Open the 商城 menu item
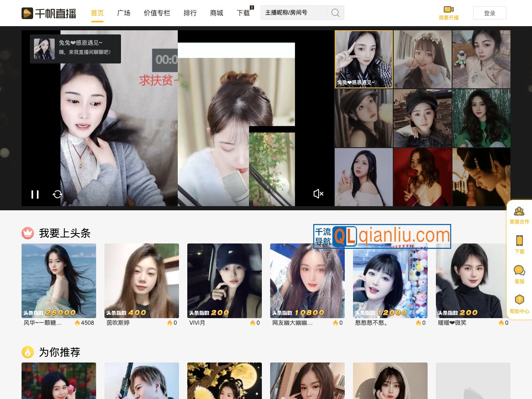532x399 pixels. [217, 13]
